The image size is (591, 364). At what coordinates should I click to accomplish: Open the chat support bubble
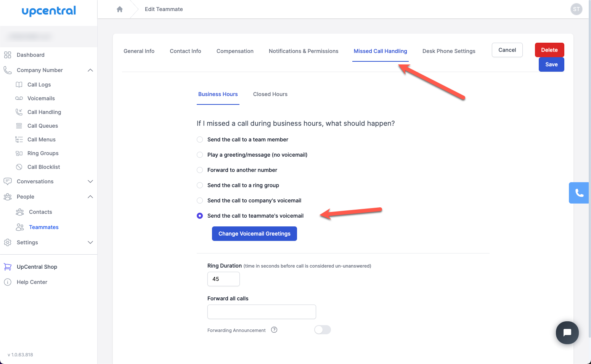tap(567, 333)
